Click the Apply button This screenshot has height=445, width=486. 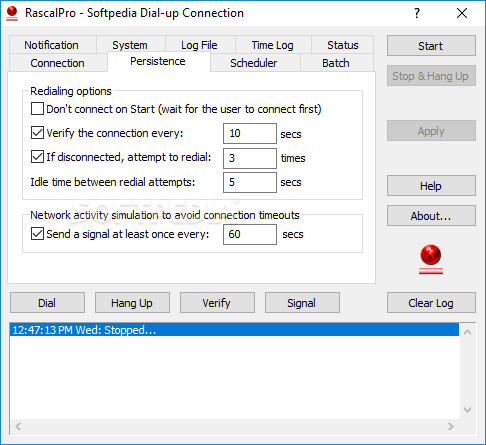click(431, 131)
